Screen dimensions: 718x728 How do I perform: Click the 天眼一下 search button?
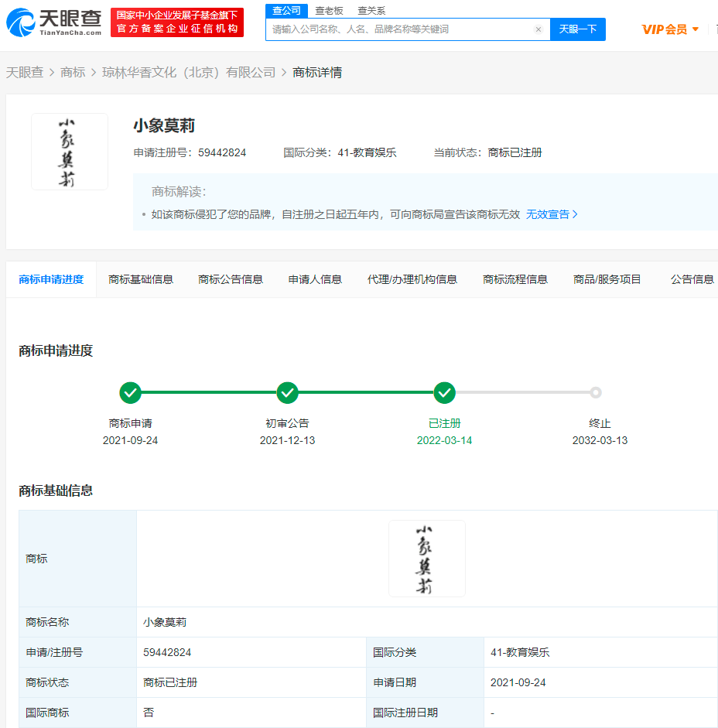578,29
